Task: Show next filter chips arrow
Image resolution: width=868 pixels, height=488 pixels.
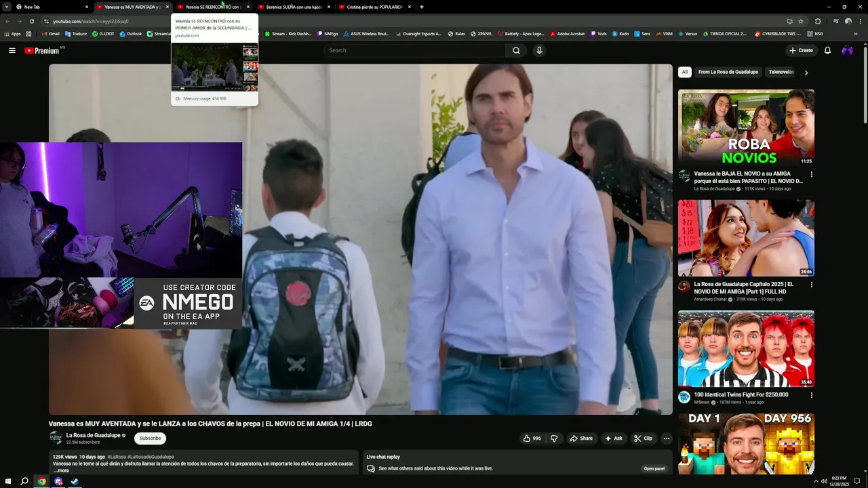Action: (806, 72)
